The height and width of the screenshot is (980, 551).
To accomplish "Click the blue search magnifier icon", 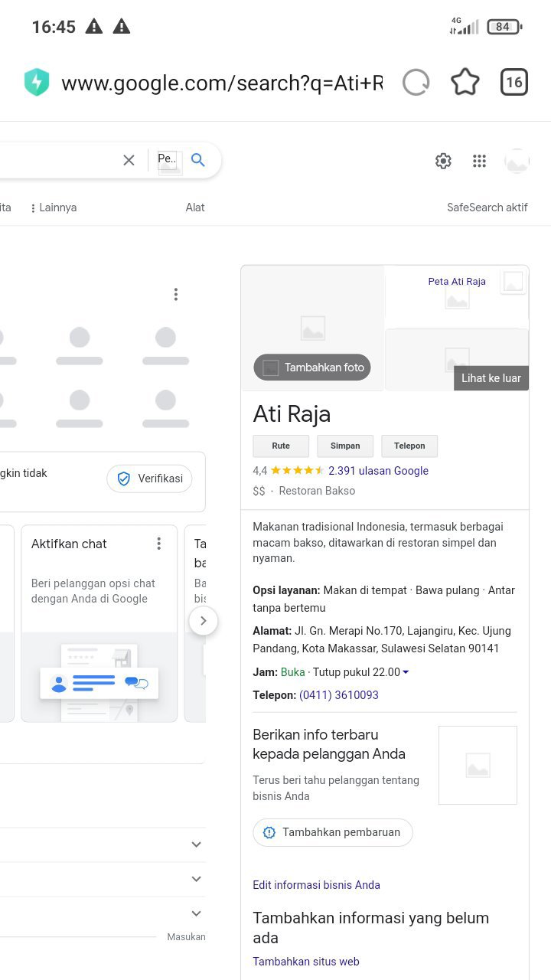I will tap(198, 160).
